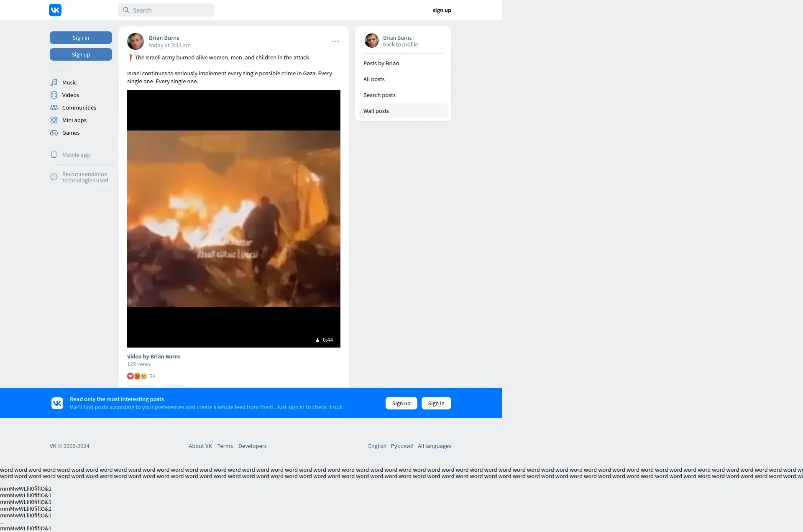Open the Communities sidebar icon
Viewport: 803px width, 532px height.
54,107
